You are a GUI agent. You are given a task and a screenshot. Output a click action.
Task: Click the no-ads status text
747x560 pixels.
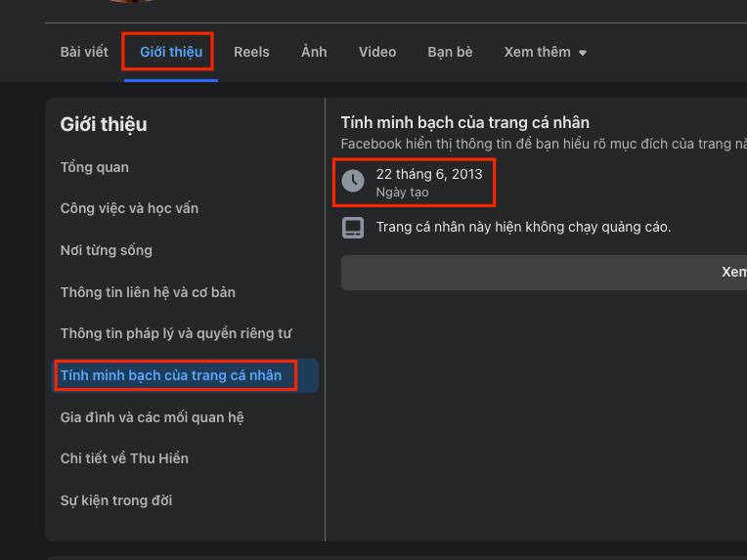(x=523, y=227)
